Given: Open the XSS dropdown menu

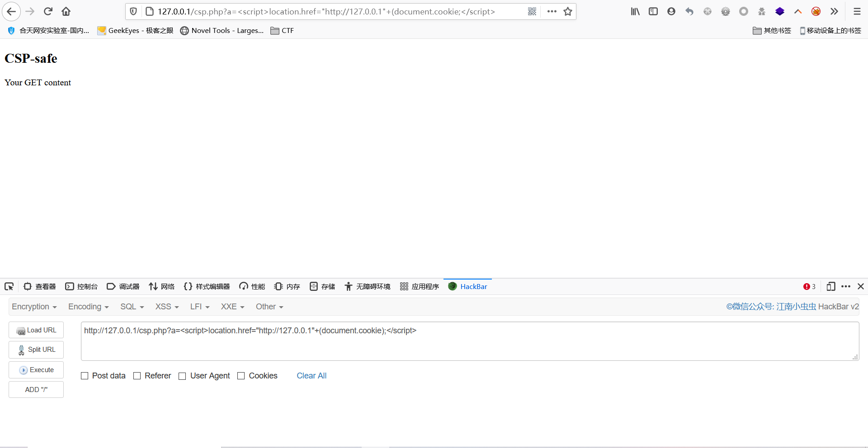Looking at the screenshot, I should tap(167, 307).
